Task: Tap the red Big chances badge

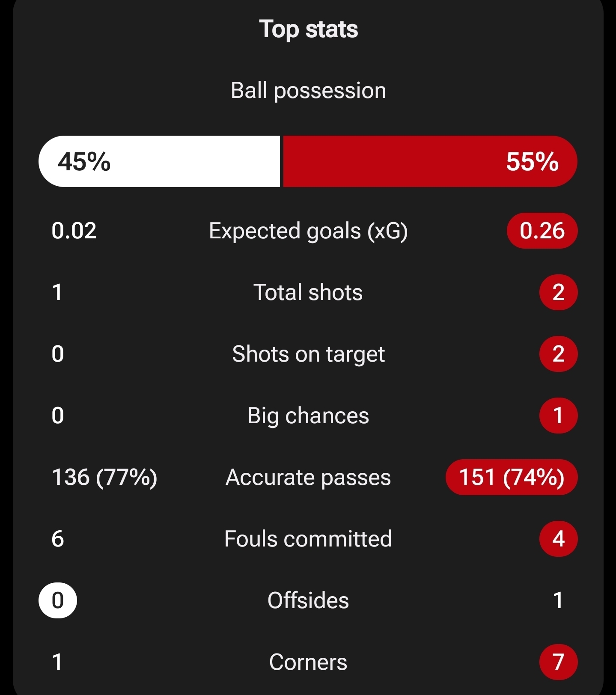Action: (x=558, y=416)
